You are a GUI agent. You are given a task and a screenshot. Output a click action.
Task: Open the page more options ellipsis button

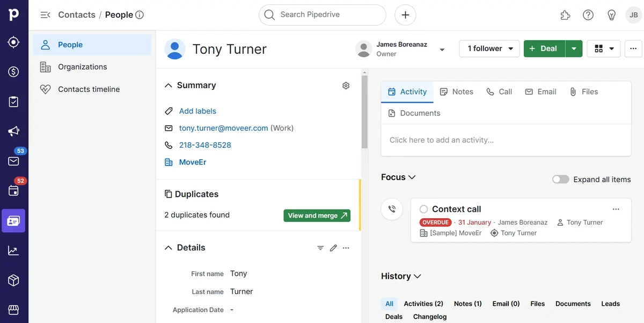633,48
